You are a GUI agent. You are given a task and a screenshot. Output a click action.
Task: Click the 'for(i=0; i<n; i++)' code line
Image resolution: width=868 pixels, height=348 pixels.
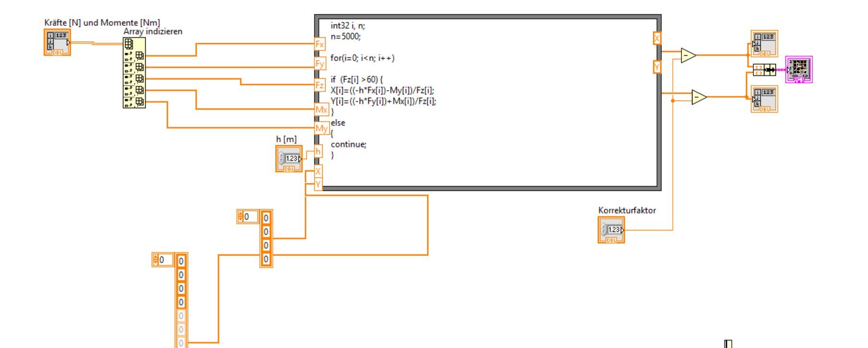[363, 58]
